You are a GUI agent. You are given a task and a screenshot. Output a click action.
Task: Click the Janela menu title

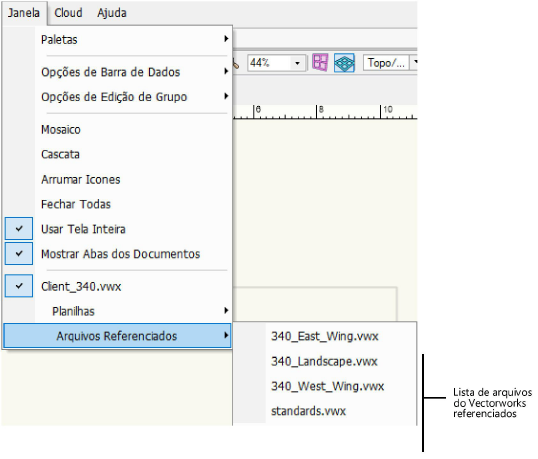pyautogui.click(x=24, y=13)
